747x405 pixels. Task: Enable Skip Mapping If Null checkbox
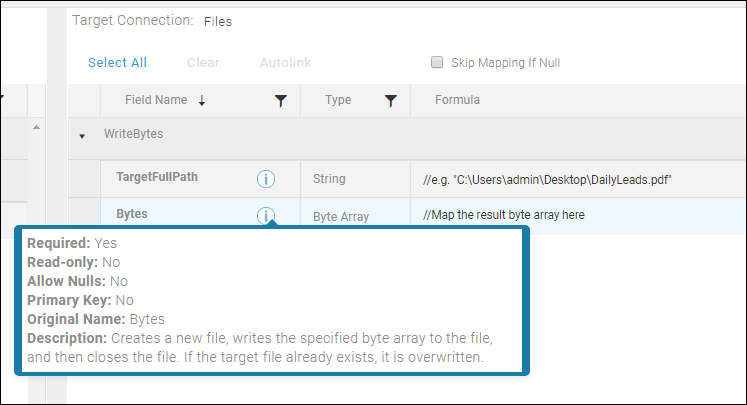[437, 62]
